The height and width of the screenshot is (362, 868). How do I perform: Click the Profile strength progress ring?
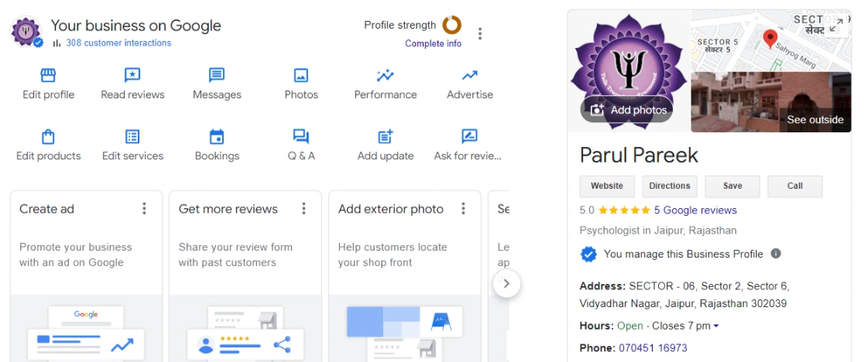click(x=452, y=25)
